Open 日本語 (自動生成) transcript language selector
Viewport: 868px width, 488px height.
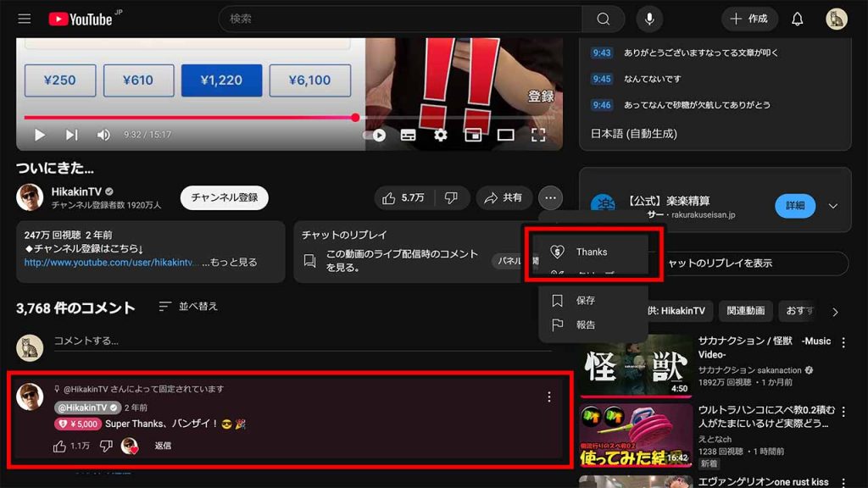[x=634, y=134]
